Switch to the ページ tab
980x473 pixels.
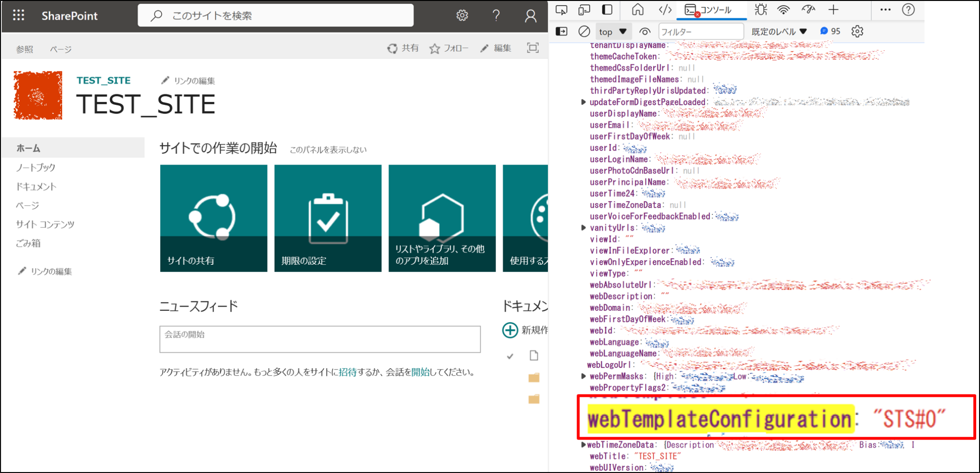pos(61,48)
